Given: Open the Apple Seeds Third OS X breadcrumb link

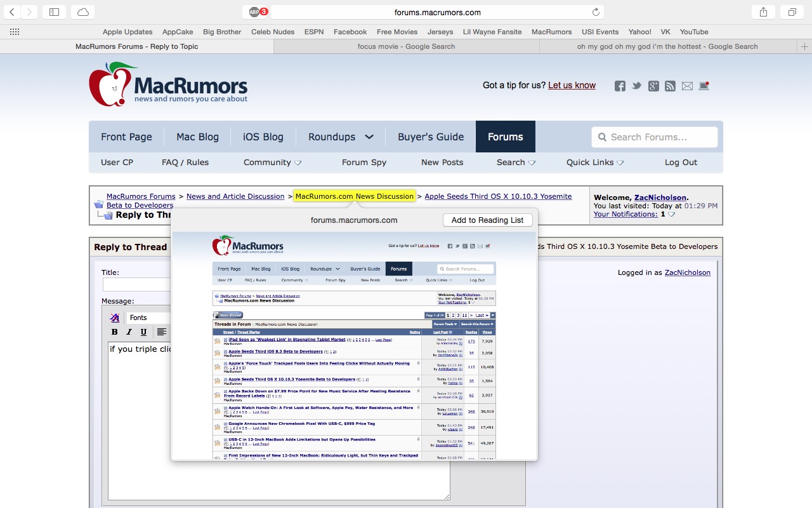Looking at the screenshot, I should click(x=498, y=196).
